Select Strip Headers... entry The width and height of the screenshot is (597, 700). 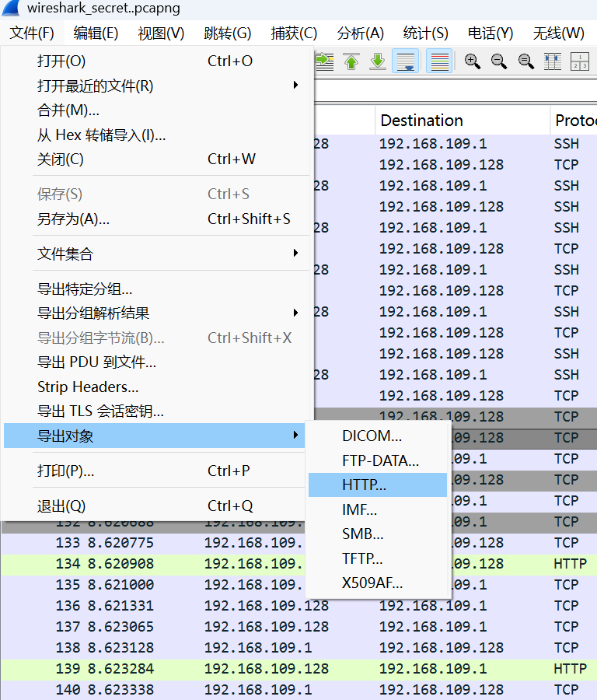(155, 387)
